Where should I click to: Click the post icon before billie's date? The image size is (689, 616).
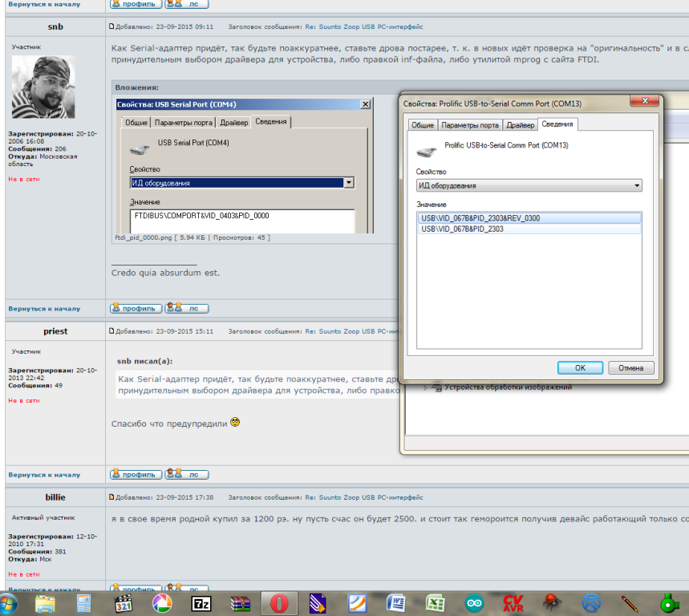pos(111,497)
